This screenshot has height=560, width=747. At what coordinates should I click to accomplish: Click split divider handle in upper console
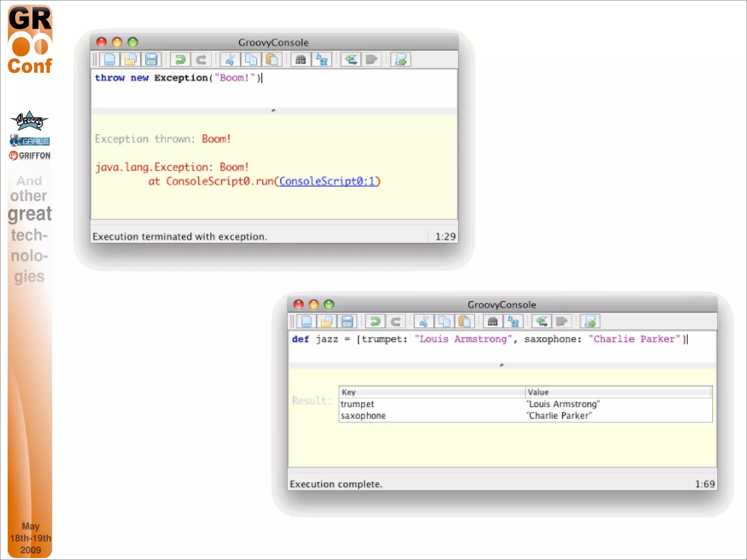pyautogui.click(x=274, y=110)
